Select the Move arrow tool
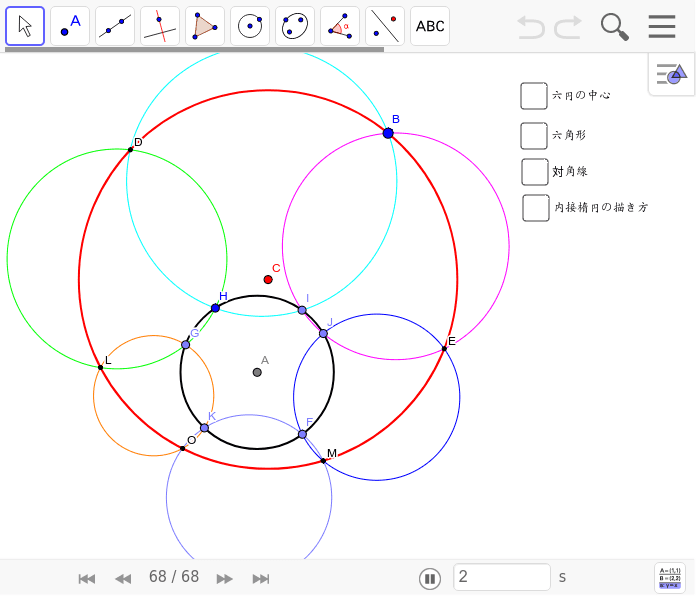The width and height of the screenshot is (696, 596). coord(25,26)
